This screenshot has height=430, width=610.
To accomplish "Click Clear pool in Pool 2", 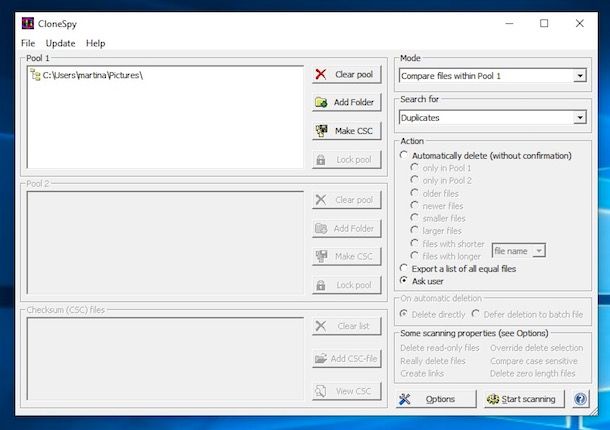I will 347,200.
